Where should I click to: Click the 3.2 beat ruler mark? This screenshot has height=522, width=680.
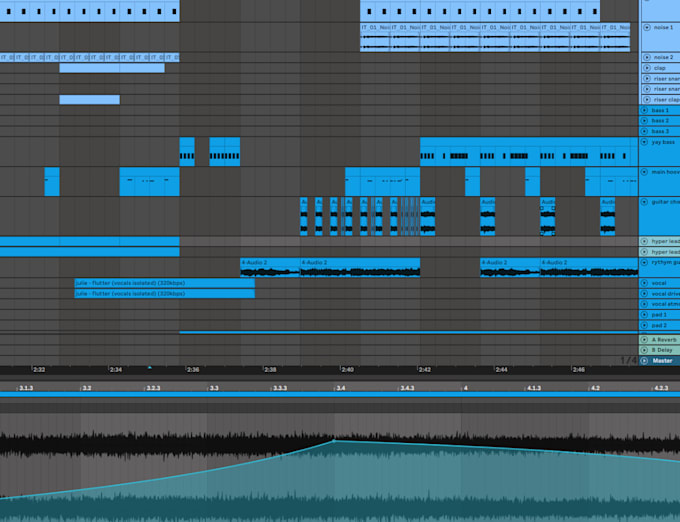[x=87, y=388]
